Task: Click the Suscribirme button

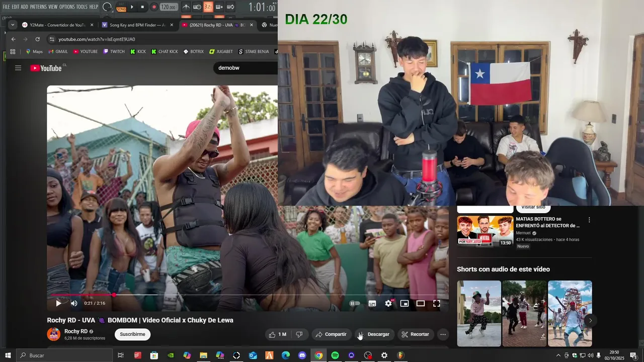Action: point(132,334)
